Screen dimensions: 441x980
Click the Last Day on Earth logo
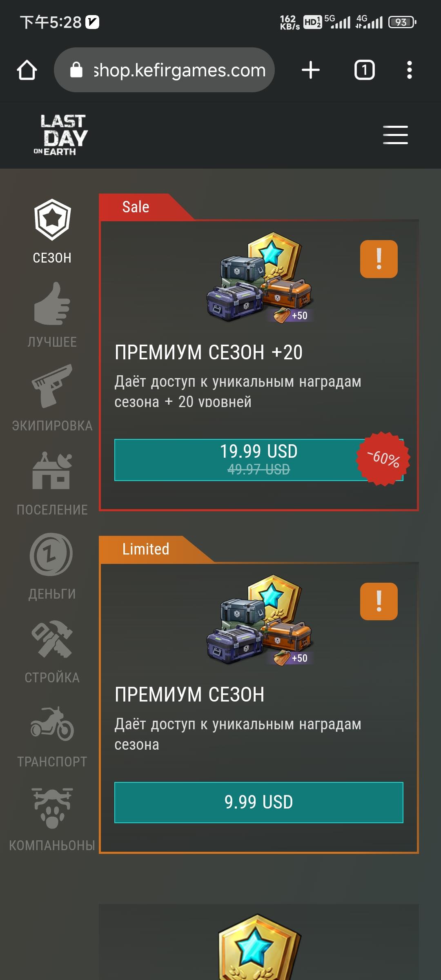(61, 135)
